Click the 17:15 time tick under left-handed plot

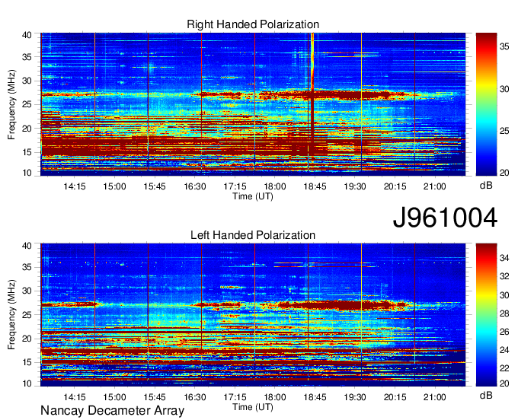coord(235,397)
